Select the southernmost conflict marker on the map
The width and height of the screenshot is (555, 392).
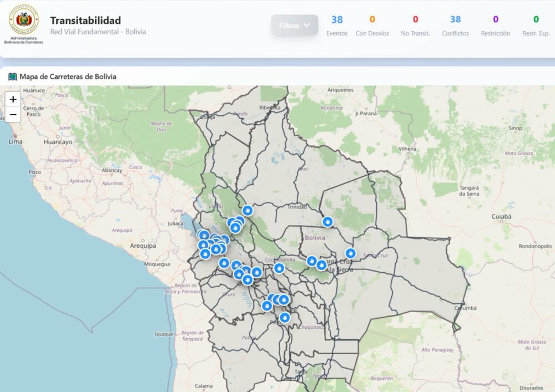285,317
